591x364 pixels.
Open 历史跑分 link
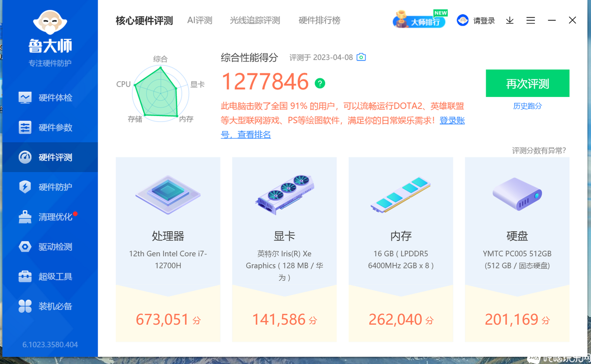click(527, 106)
